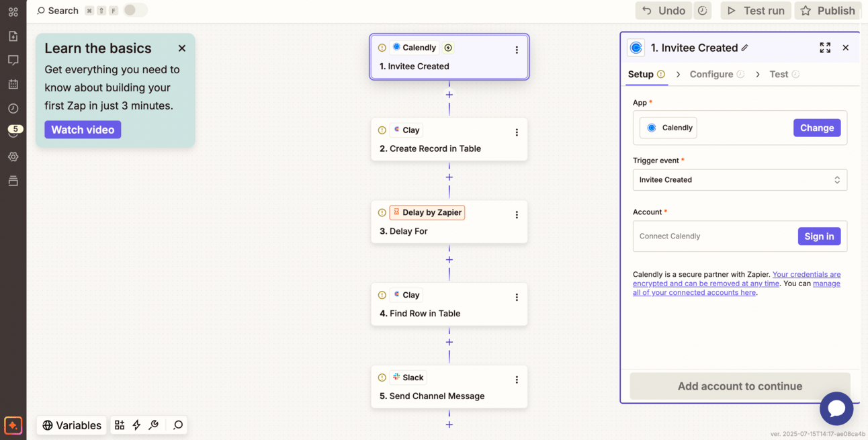Click the Change app button
This screenshot has width=868, height=440.
coord(817,128)
